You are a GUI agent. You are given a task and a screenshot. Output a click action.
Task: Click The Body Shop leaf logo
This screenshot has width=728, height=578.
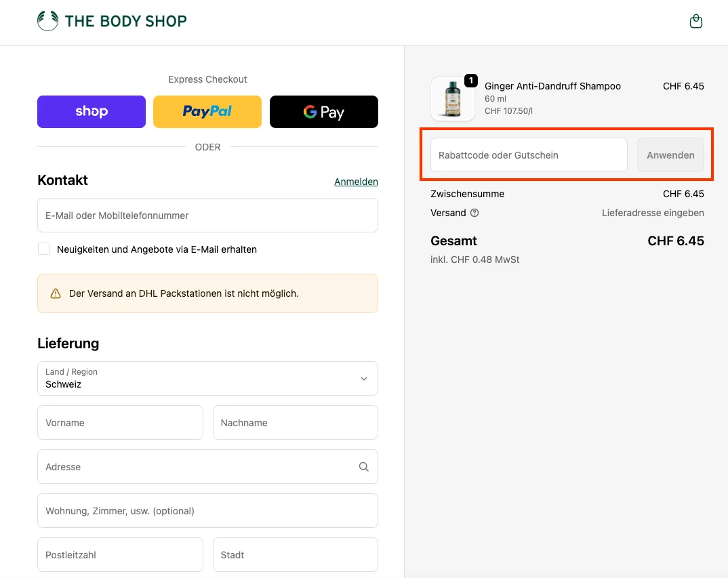[47, 20]
